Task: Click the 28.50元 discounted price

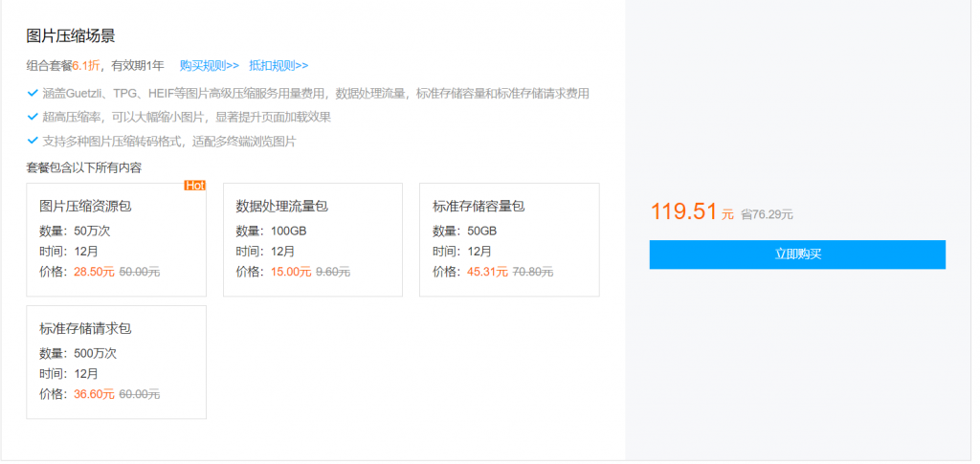Action: [95, 272]
